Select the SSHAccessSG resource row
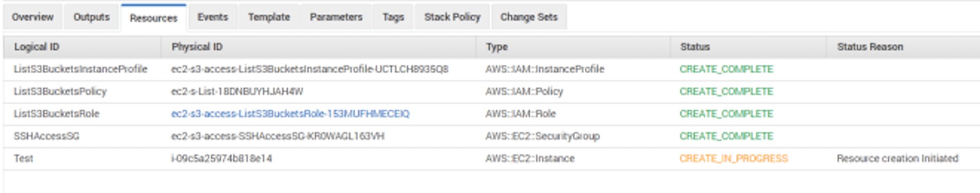Image resolution: width=980 pixels, height=193 pixels. coord(492,136)
